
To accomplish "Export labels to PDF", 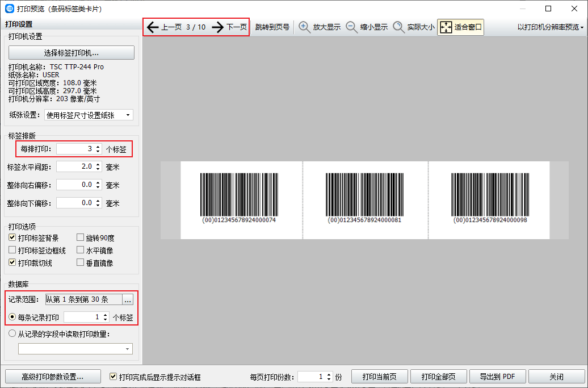I will click(497, 377).
